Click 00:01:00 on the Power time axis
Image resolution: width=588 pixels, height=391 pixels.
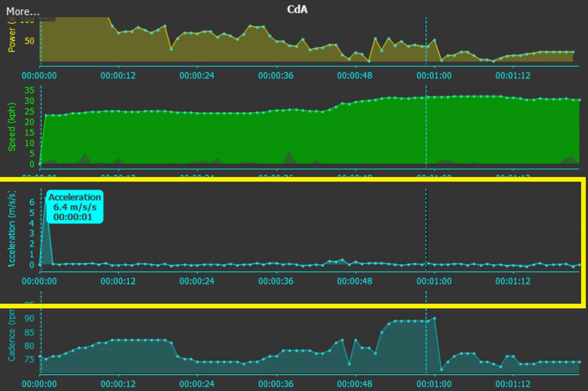point(434,75)
